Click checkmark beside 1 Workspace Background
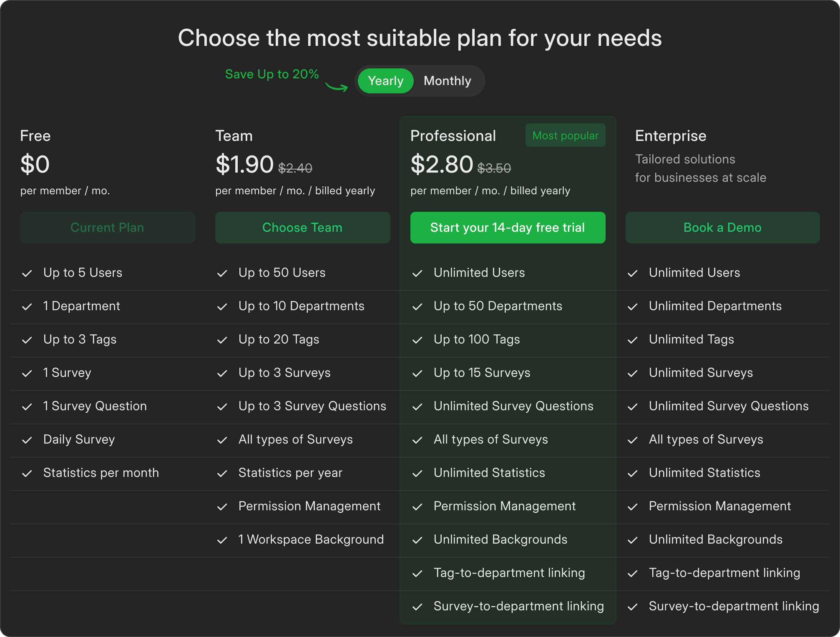The width and height of the screenshot is (840, 637). click(x=222, y=540)
